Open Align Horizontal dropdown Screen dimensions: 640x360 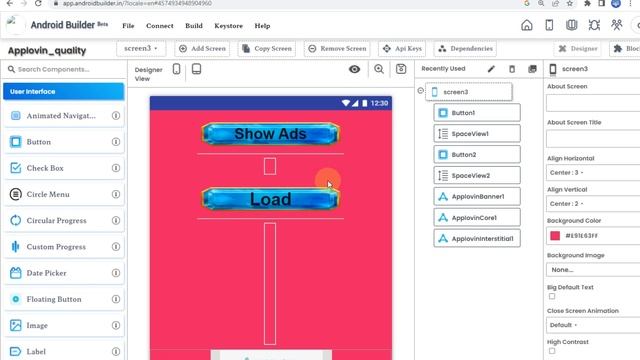point(593,173)
